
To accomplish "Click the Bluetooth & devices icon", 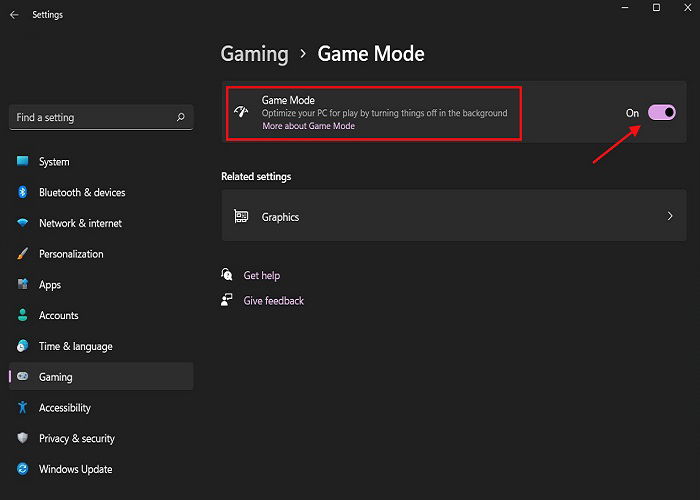I will (x=22, y=192).
